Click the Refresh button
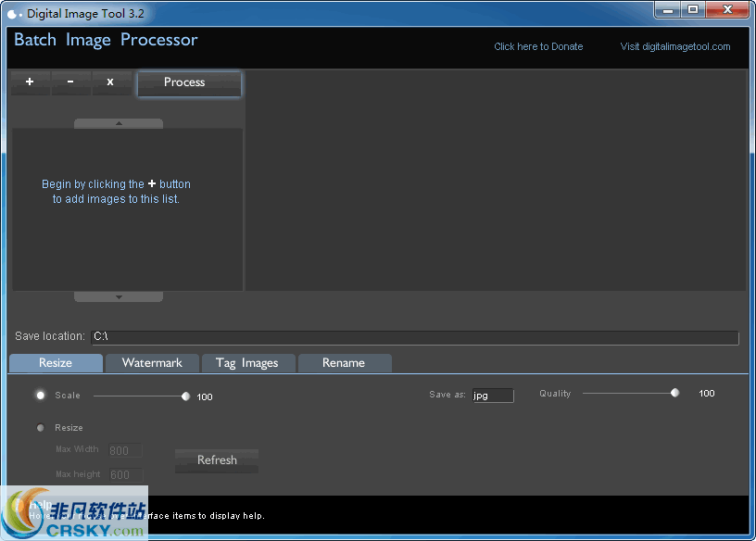This screenshot has width=756, height=541. click(x=216, y=460)
